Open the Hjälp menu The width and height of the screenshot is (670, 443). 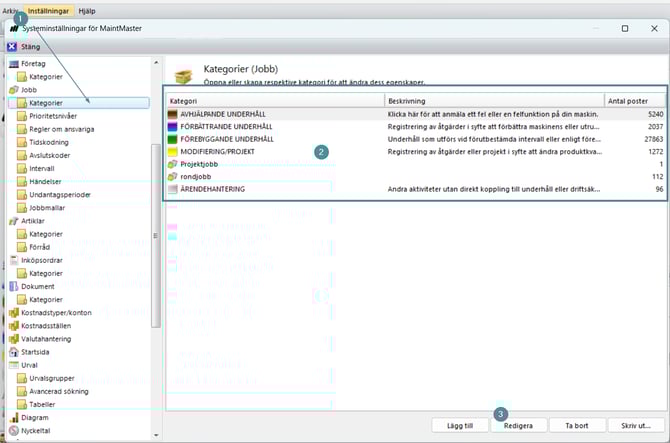click(x=87, y=9)
